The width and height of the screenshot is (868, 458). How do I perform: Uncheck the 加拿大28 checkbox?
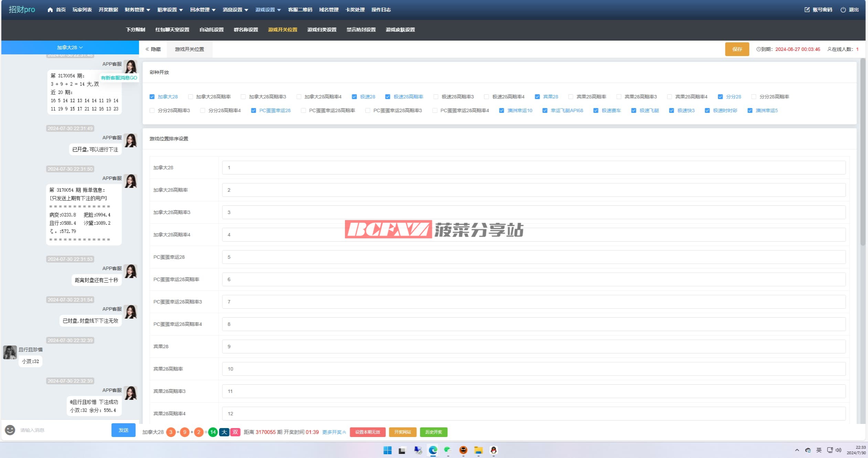click(152, 97)
